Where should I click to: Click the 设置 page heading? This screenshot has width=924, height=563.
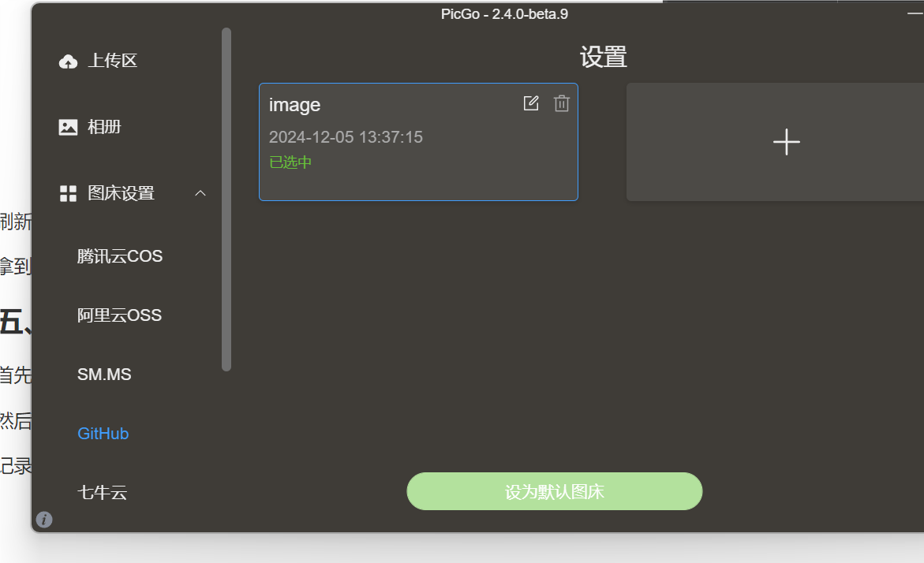pos(604,57)
